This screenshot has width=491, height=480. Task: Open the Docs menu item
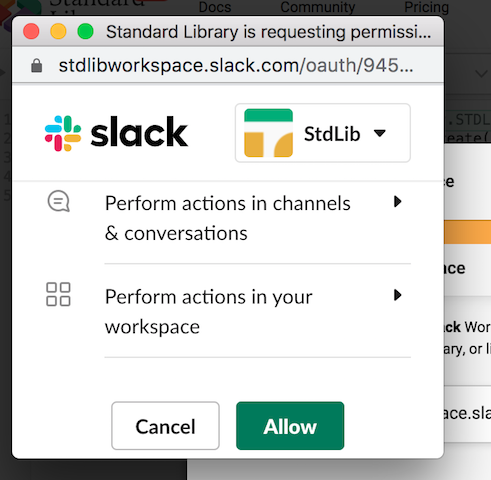click(x=215, y=7)
